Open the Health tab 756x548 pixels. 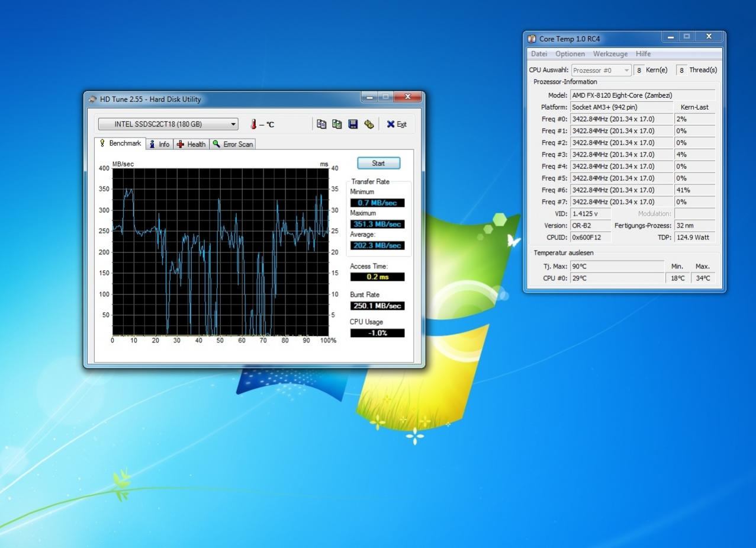191,144
